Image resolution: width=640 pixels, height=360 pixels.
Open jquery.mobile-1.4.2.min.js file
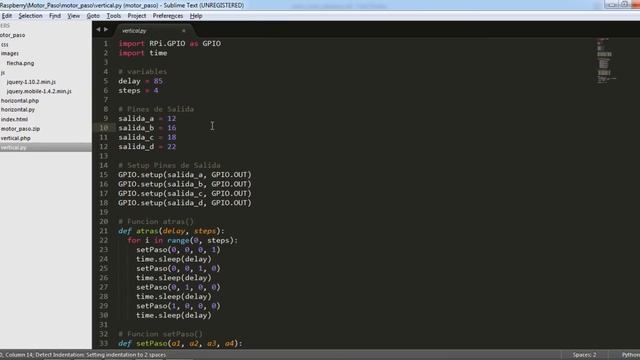click(x=39, y=91)
